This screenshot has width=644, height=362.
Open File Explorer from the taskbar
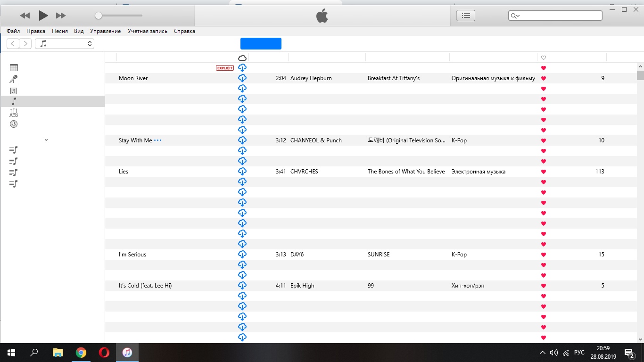pyautogui.click(x=58, y=353)
